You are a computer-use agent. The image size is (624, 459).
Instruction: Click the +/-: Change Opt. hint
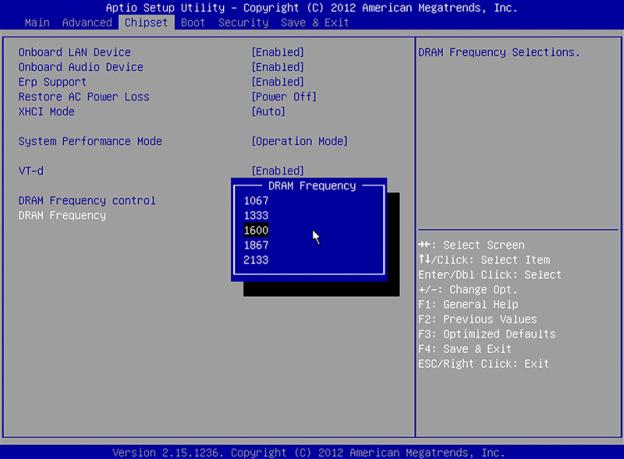(x=468, y=290)
